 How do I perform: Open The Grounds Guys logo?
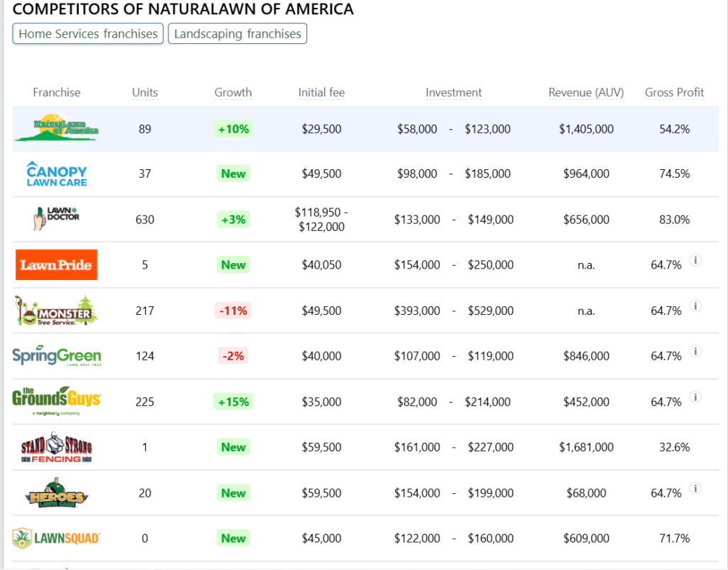click(x=56, y=401)
